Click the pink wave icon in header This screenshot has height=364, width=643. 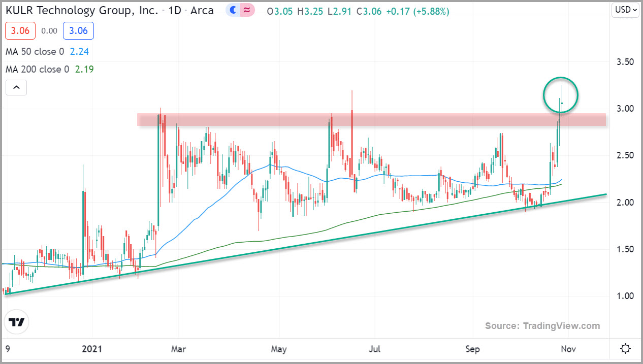tap(246, 10)
